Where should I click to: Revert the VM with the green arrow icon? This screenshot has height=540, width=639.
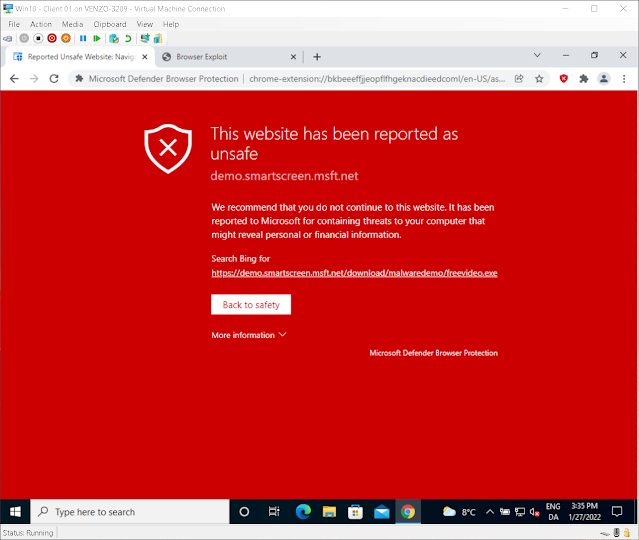pos(128,38)
